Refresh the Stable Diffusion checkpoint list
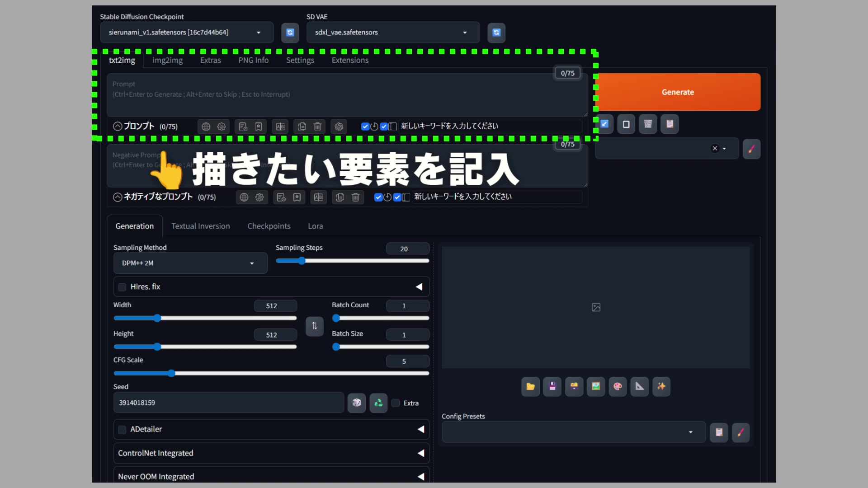 coord(290,33)
